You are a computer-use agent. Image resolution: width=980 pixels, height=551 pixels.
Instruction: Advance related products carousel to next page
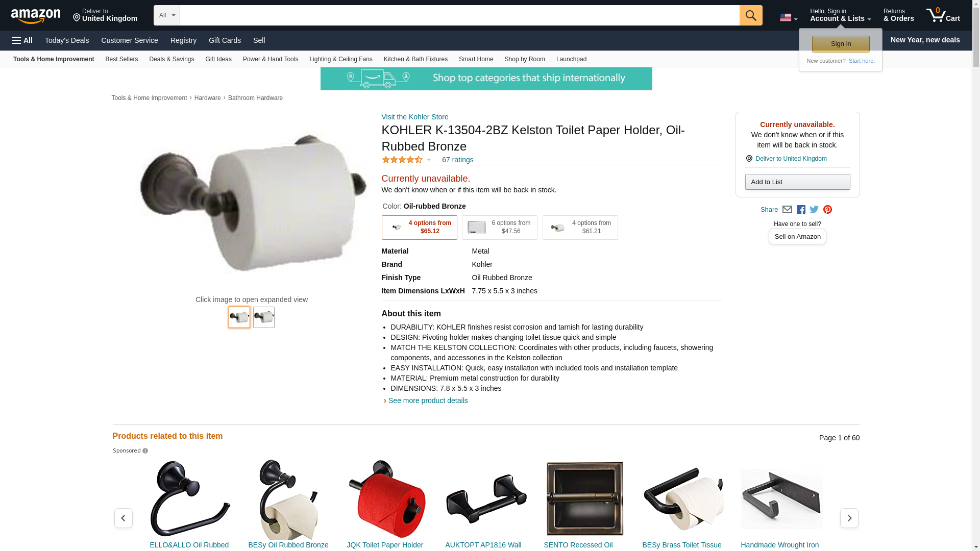coord(849,518)
